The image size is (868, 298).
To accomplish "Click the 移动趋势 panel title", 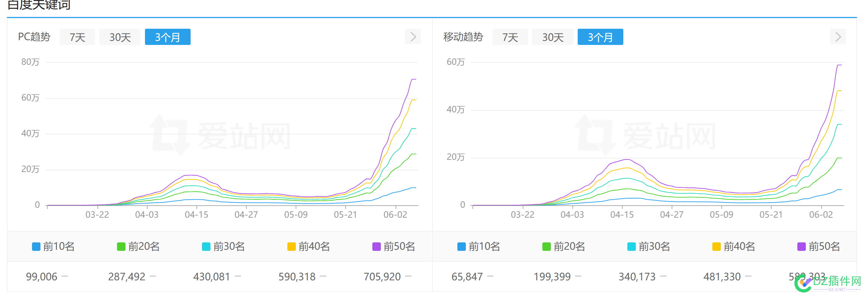I will tap(463, 37).
